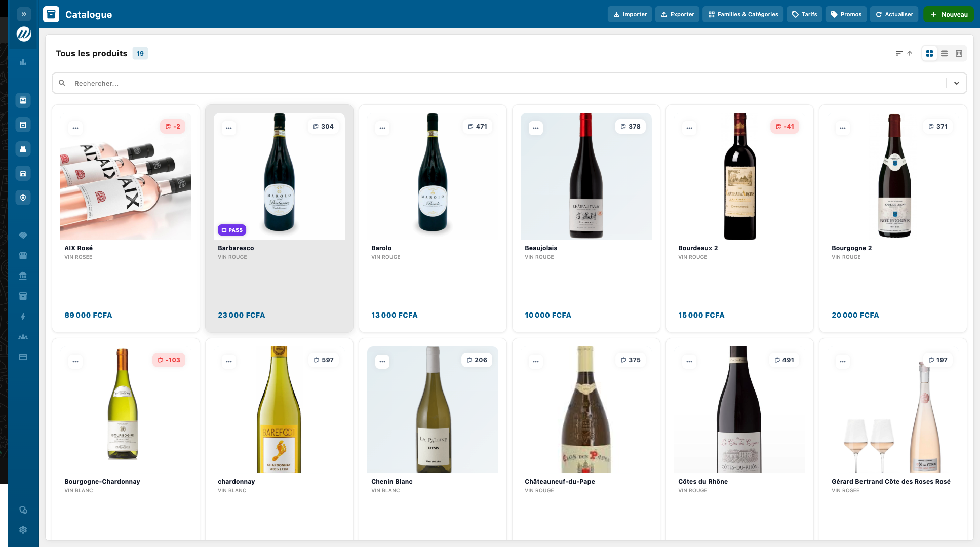Toggle ascending sort arrow
Image resolution: width=980 pixels, height=547 pixels.
pos(910,53)
